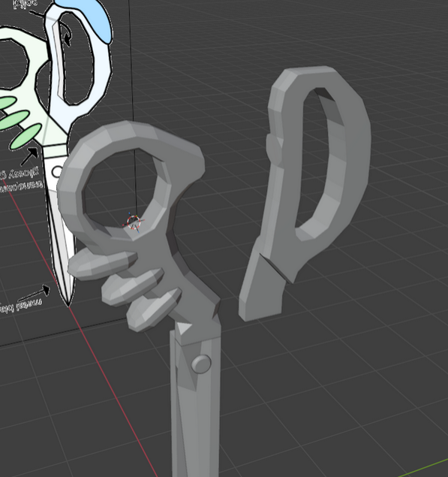Click the 3D cursor in the viewport
The height and width of the screenshot is (477, 448).
tap(134, 222)
